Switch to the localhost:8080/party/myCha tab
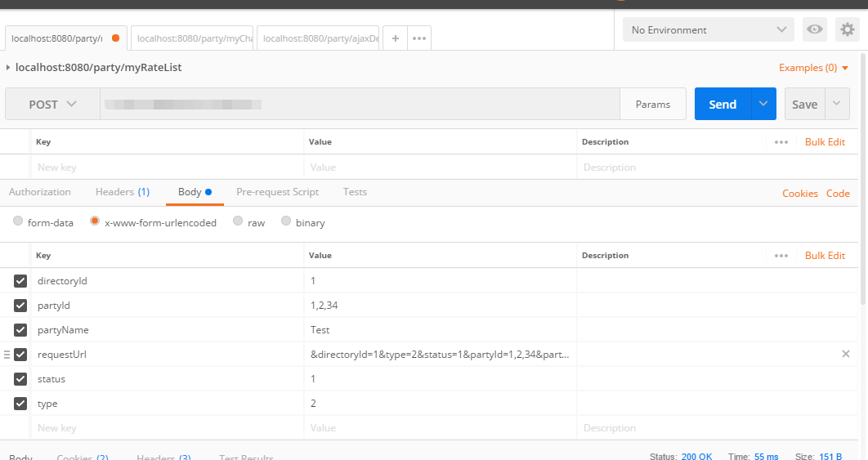Screen dimensions: 868x460 click(192, 38)
